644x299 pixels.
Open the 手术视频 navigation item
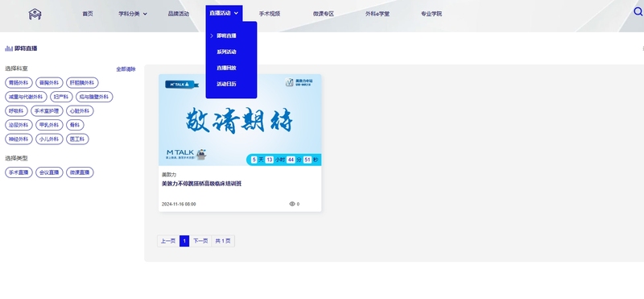pyautogui.click(x=270, y=14)
